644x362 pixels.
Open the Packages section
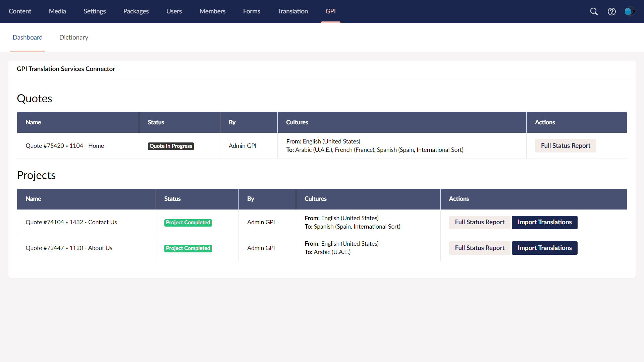coord(136,11)
